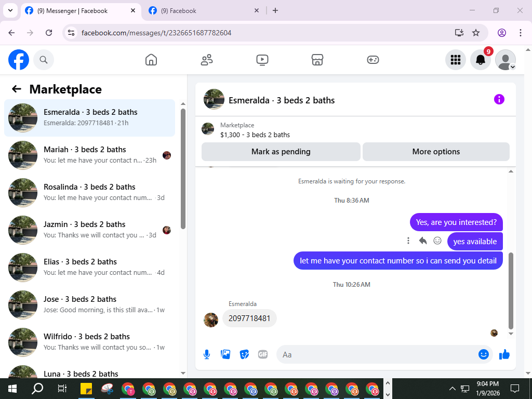React to 'yes available' with emoji

tap(437, 241)
